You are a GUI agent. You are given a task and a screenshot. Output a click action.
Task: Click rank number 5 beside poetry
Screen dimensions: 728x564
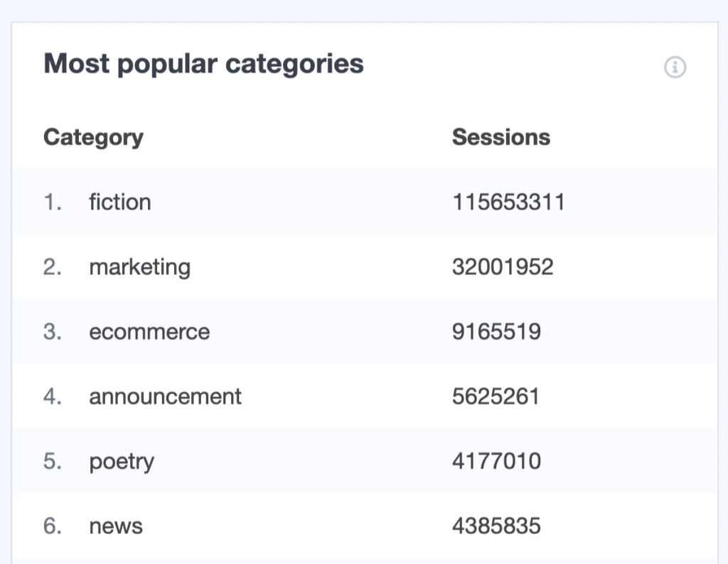[x=53, y=462]
